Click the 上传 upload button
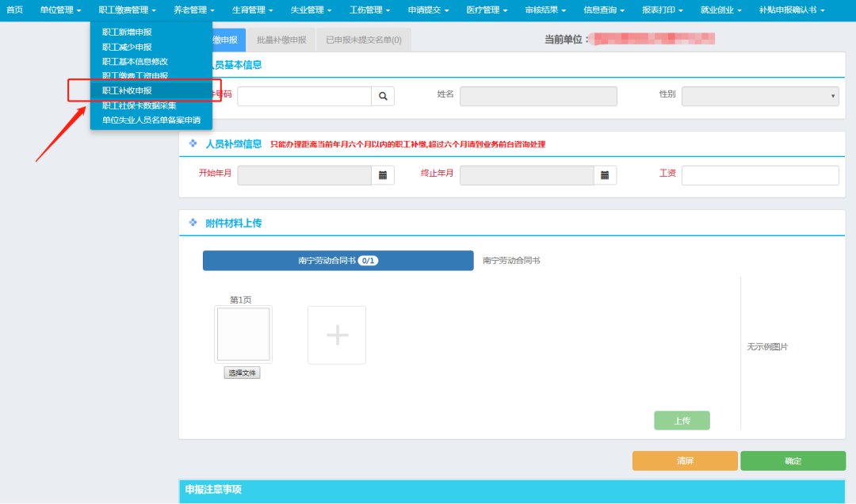Screen dimensions: 856x504 click(x=682, y=421)
